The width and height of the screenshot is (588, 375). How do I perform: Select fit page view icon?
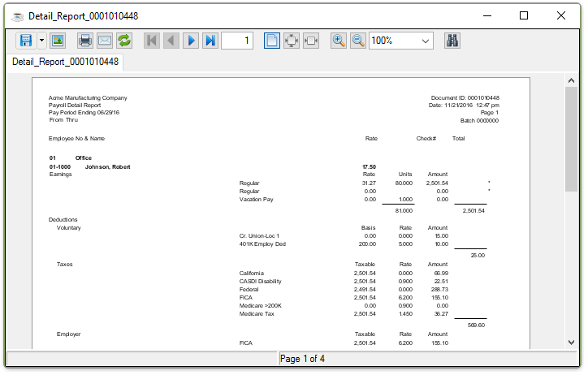pos(292,41)
